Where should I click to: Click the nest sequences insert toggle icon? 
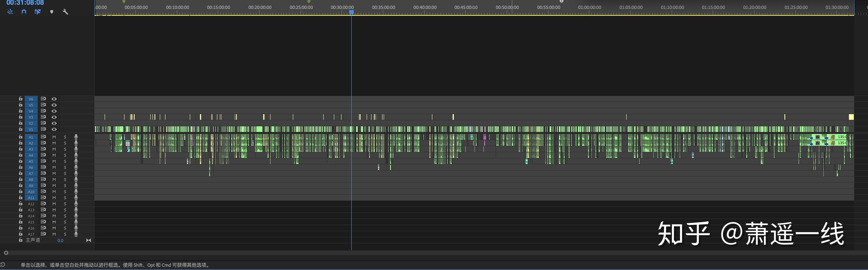[x=10, y=12]
